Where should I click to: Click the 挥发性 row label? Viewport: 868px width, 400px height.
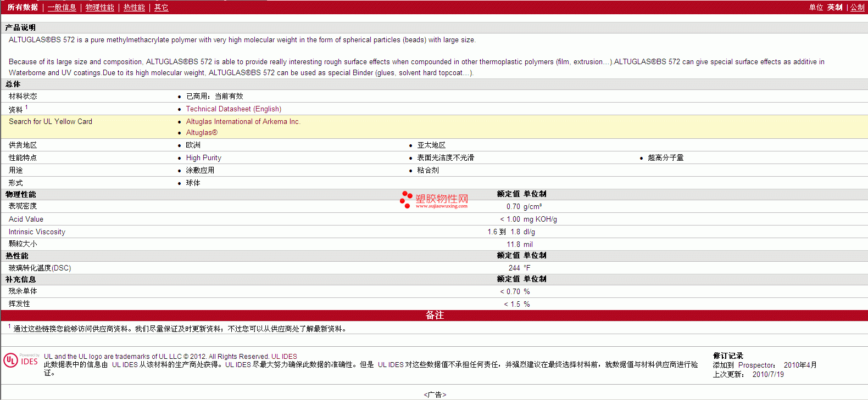[19, 304]
